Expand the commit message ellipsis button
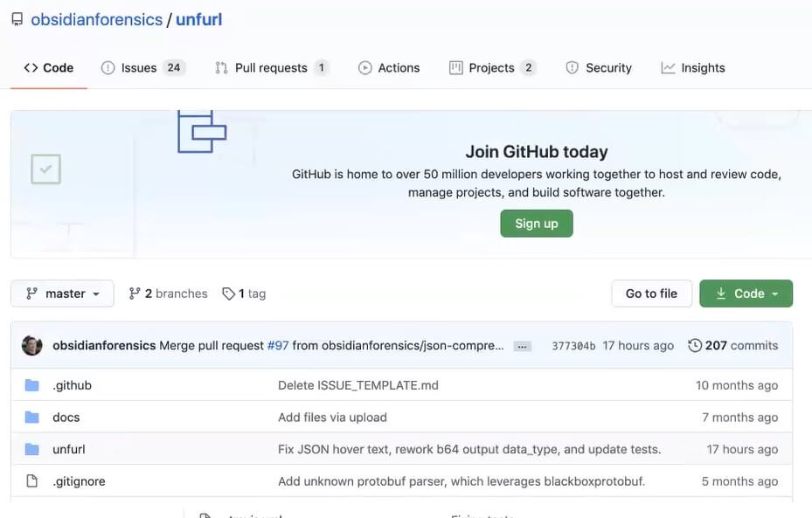The image size is (812, 518). point(523,346)
